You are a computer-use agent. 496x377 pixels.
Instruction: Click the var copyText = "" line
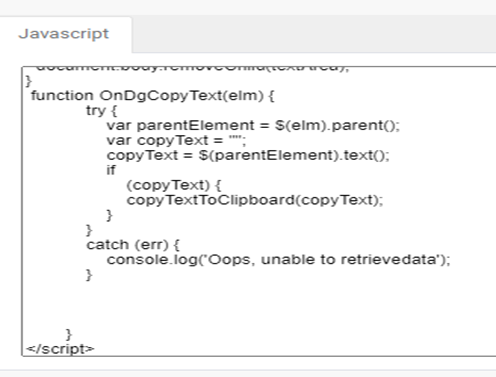176,140
